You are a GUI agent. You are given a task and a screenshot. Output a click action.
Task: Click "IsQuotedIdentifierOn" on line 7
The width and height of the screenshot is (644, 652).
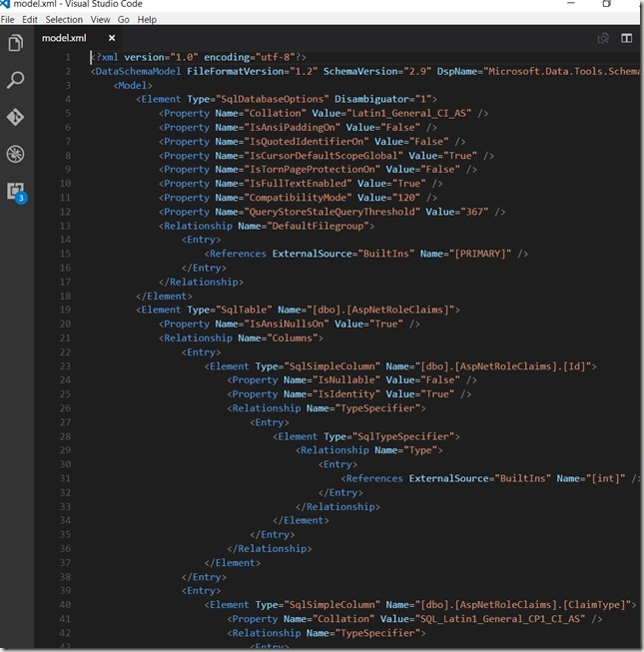[306, 142]
